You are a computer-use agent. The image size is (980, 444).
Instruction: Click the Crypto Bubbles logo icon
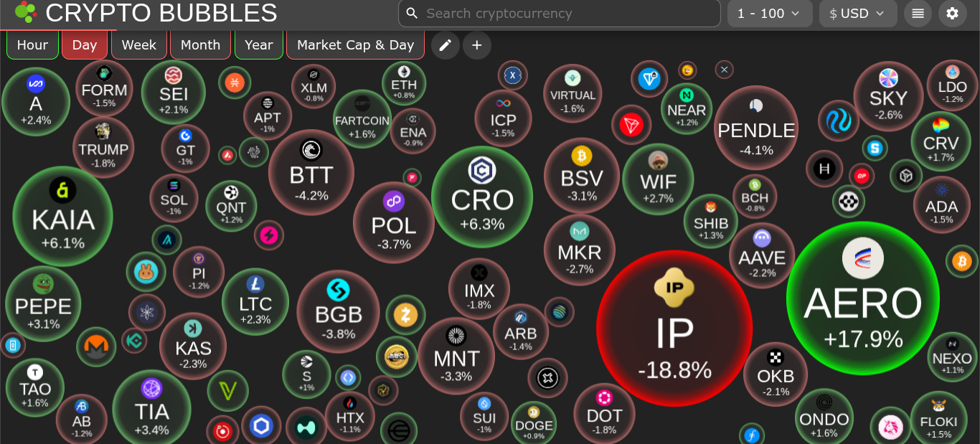coord(26,12)
